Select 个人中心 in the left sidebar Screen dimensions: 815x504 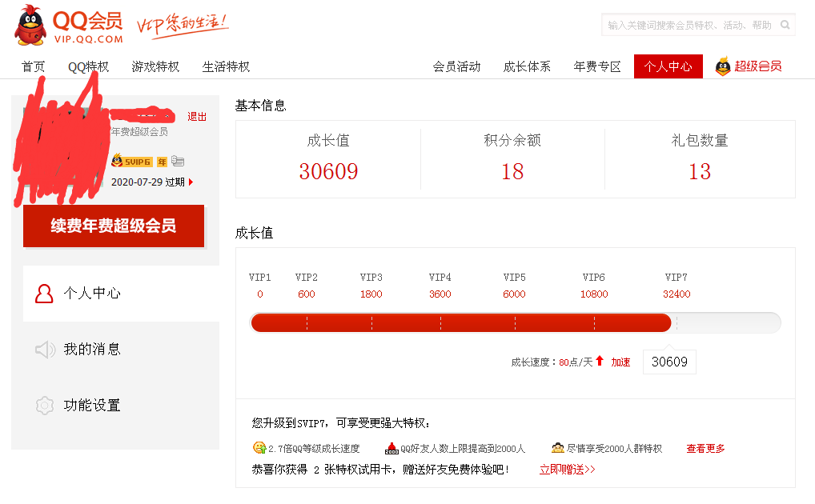coord(121,293)
